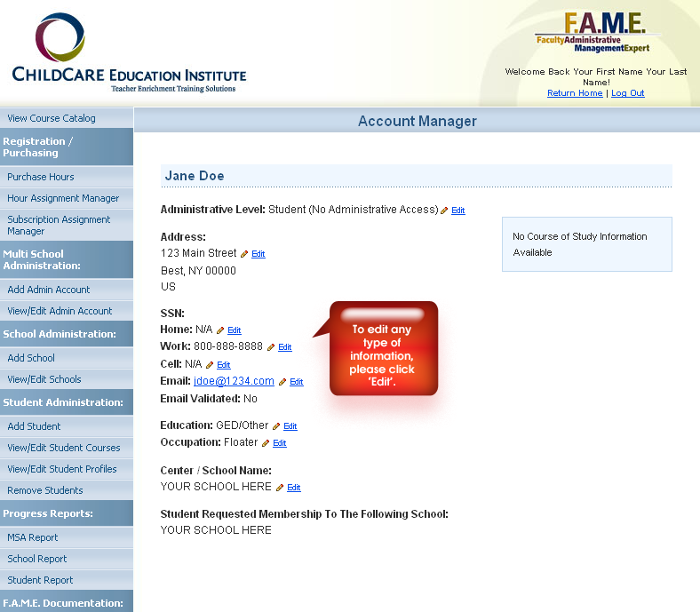Screen dimensions: 700x612
Task: Click pencil icon beside YOUR SCHOOL HERE
Action: (x=280, y=488)
